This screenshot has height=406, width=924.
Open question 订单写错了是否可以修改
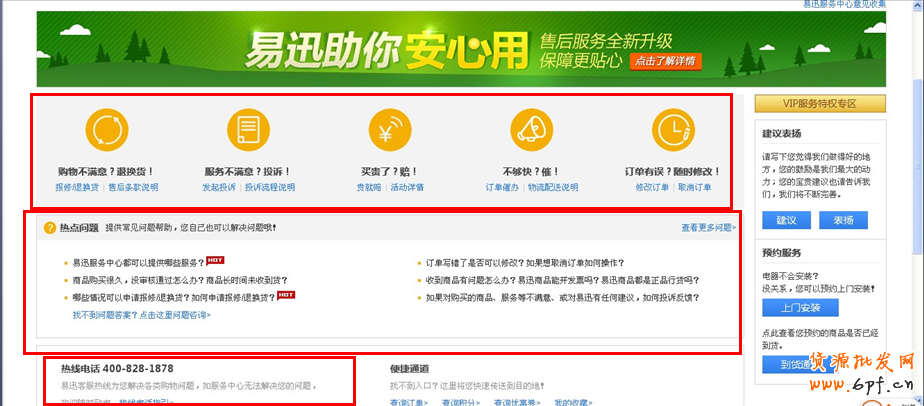click(x=524, y=263)
